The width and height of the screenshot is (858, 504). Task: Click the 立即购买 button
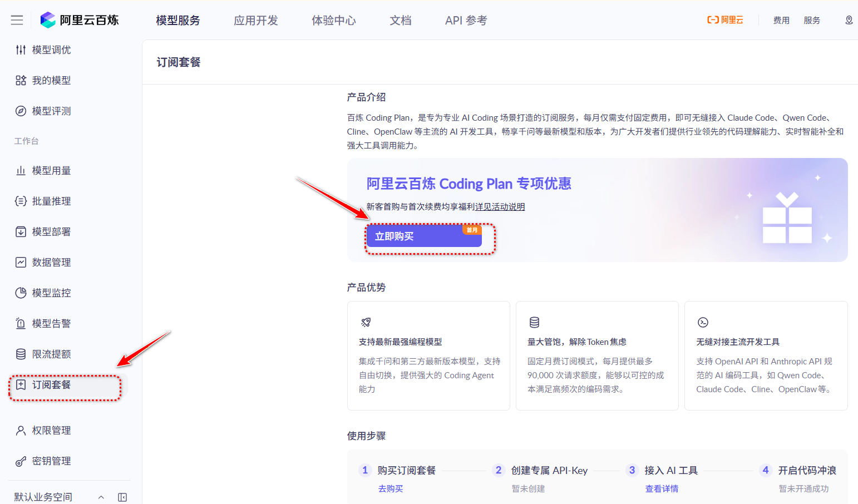pos(424,236)
